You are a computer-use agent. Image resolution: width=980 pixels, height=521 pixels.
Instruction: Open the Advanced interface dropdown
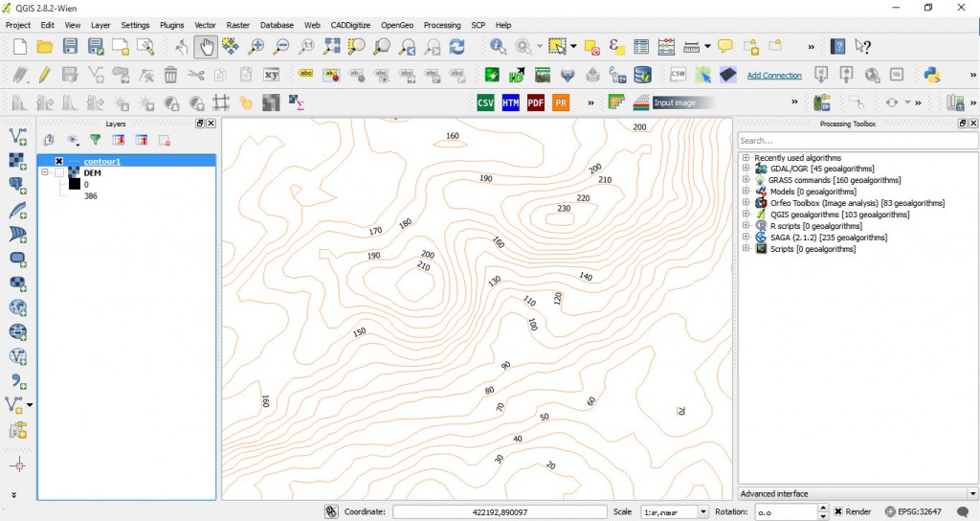pyautogui.click(x=857, y=494)
